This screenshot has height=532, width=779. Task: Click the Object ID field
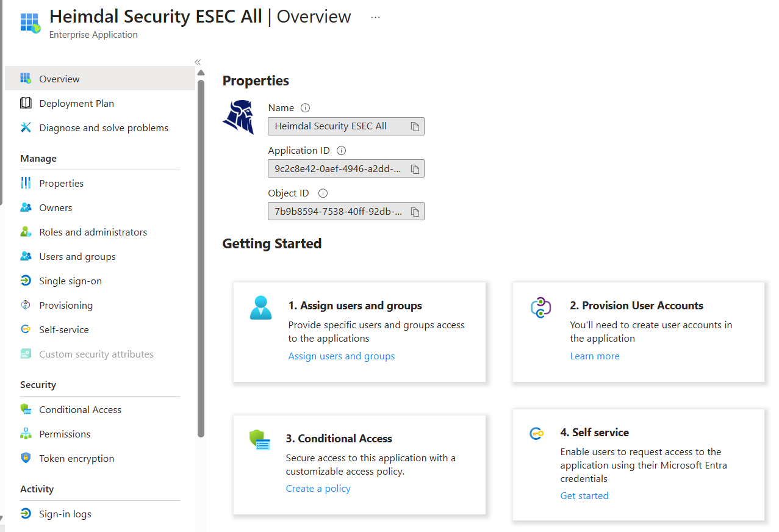(x=346, y=212)
